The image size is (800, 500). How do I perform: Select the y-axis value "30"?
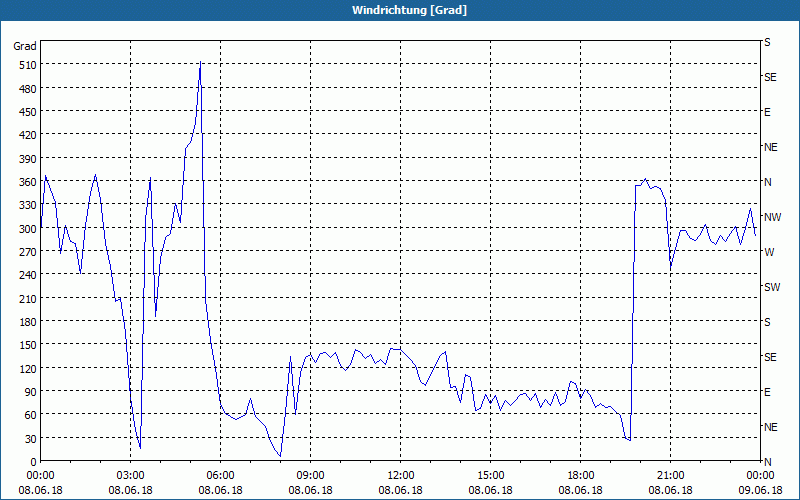(x=31, y=439)
